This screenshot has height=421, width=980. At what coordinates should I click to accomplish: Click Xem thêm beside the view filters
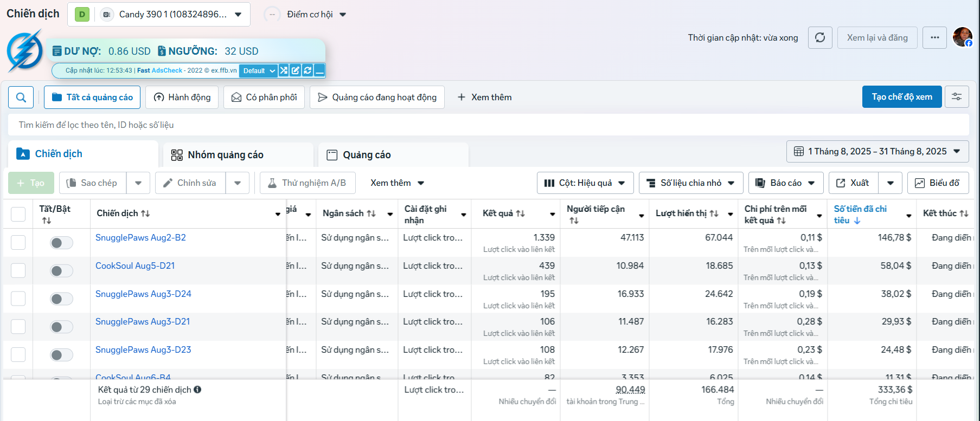(x=484, y=98)
